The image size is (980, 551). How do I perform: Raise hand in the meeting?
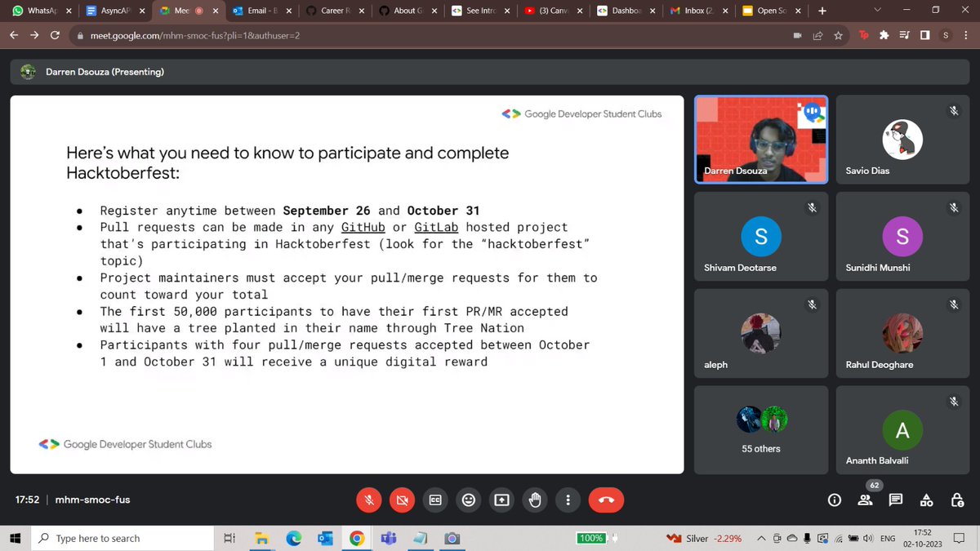pos(535,500)
